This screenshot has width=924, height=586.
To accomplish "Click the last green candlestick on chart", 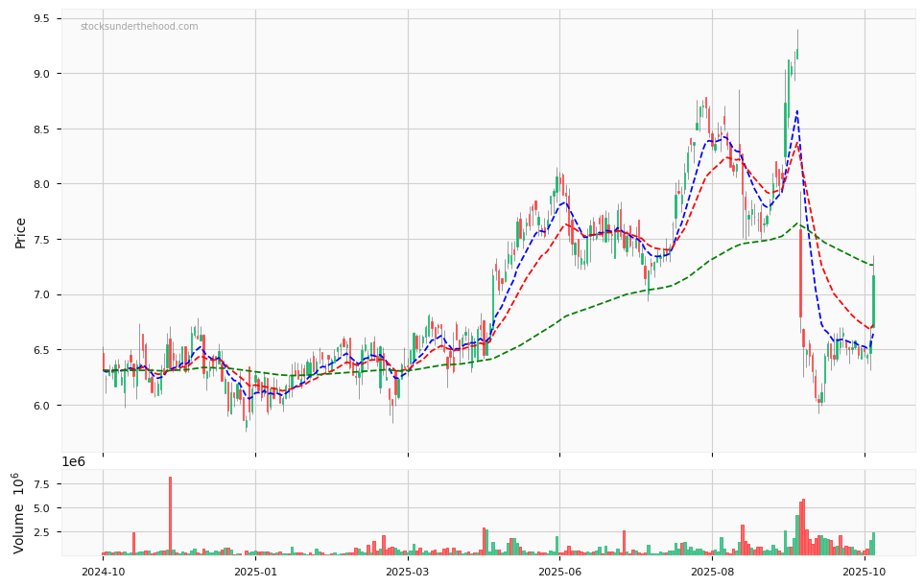I will click(x=873, y=300).
